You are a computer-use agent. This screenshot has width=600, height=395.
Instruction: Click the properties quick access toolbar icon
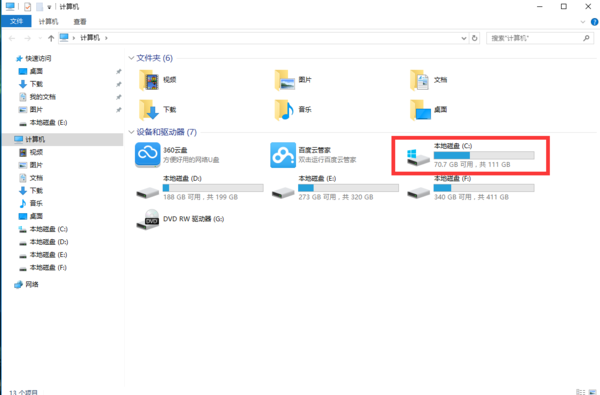click(x=28, y=7)
